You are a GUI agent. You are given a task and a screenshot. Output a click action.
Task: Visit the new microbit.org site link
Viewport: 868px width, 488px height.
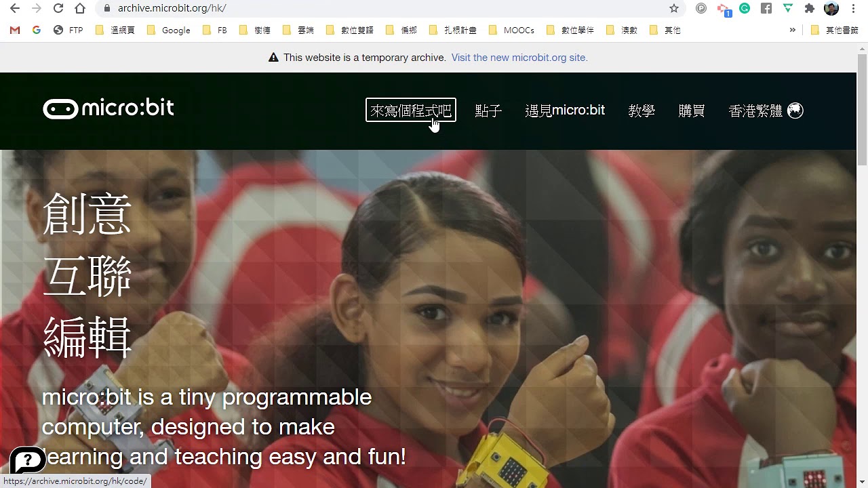[519, 58]
